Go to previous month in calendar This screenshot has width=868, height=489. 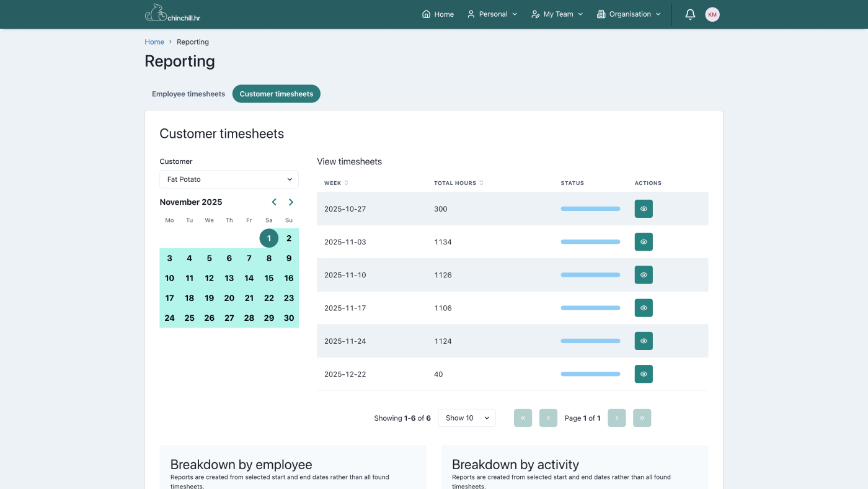coord(274,202)
